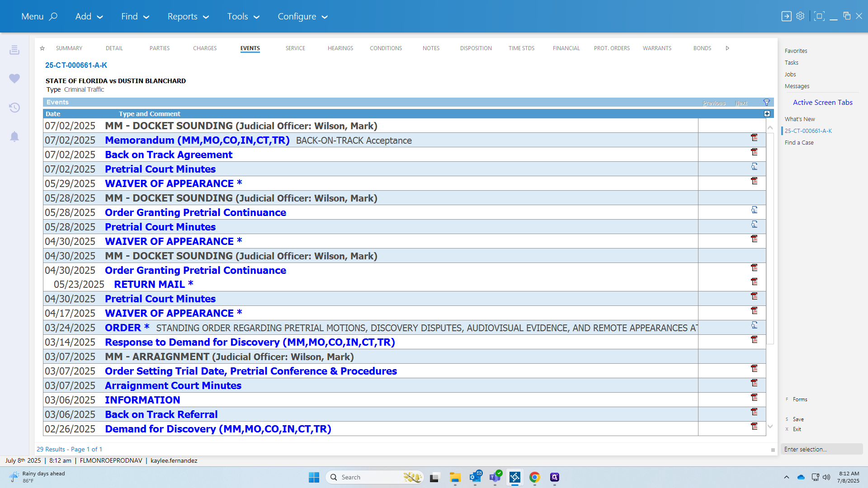Open PDF icon for Response to Demand for Discovery

point(754,339)
